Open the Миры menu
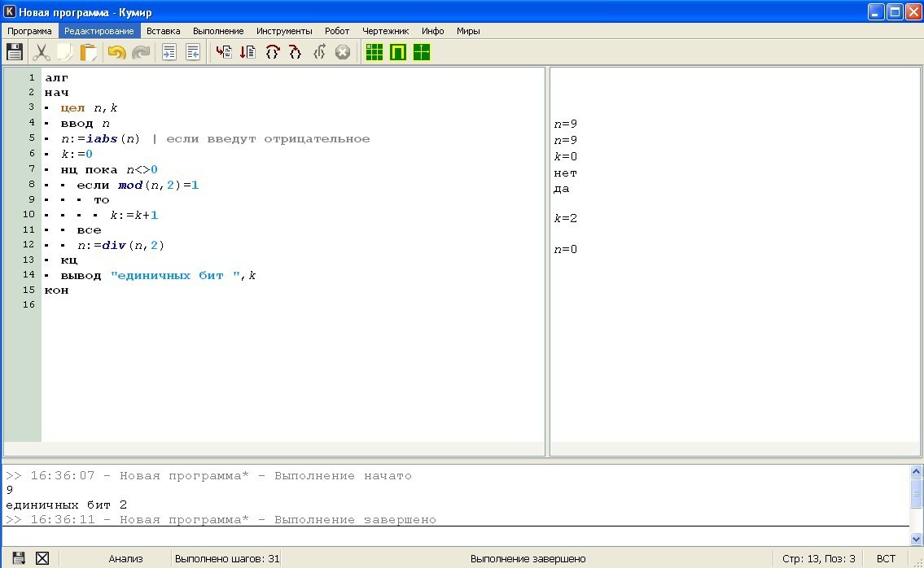The image size is (924, 568). [468, 31]
